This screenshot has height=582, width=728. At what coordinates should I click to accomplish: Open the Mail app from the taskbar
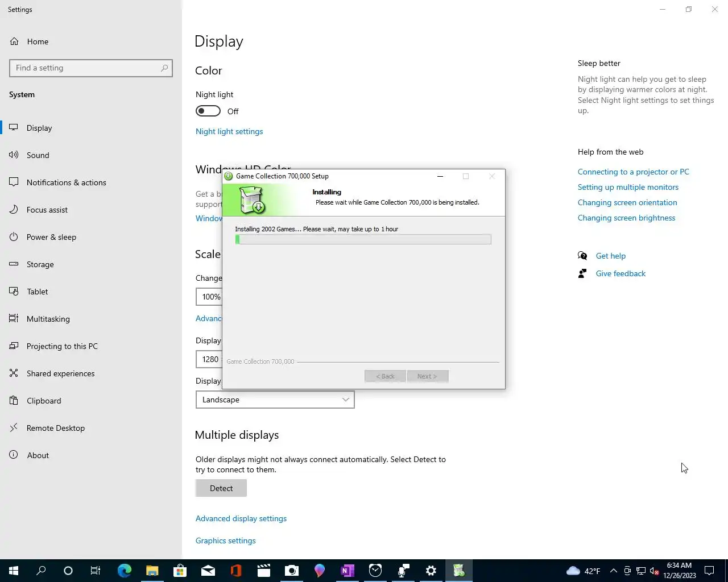[x=208, y=571]
